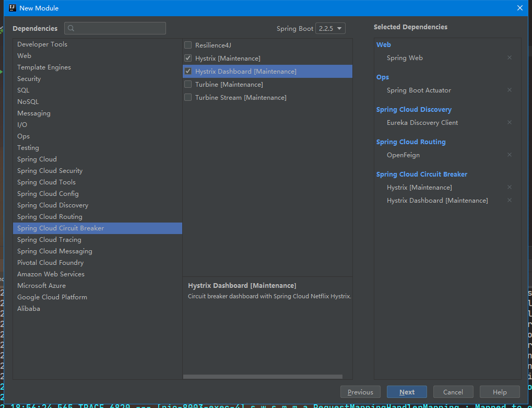The width and height of the screenshot is (532, 408).
Task: Remove Hystrix [Maintenance] selected dependency
Action: [509, 187]
